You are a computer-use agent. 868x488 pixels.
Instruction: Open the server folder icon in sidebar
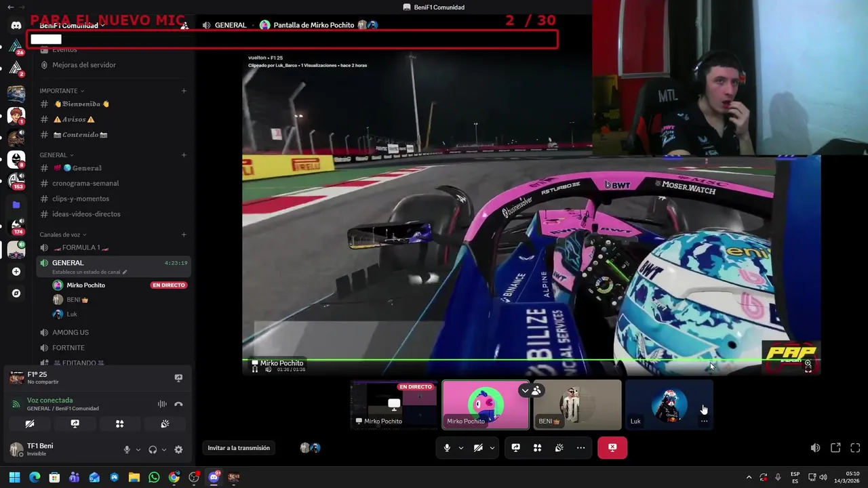point(16,205)
